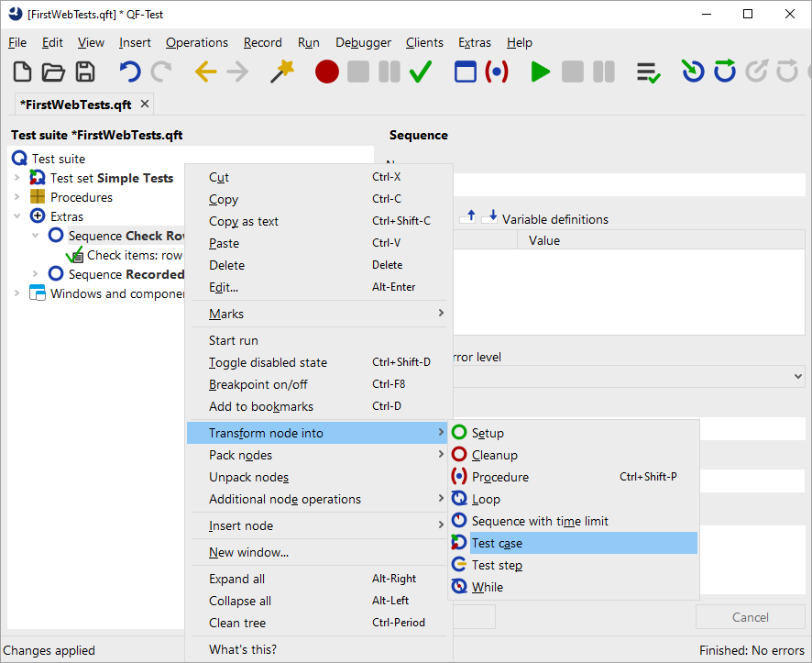The image size is (812, 663).
Task: Click the blue window icon in the toolbar
Action: click(465, 72)
